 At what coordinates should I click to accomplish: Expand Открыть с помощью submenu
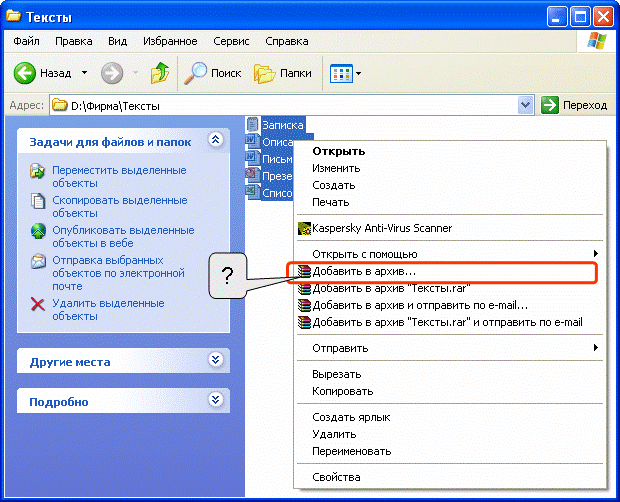tap(450, 254)
